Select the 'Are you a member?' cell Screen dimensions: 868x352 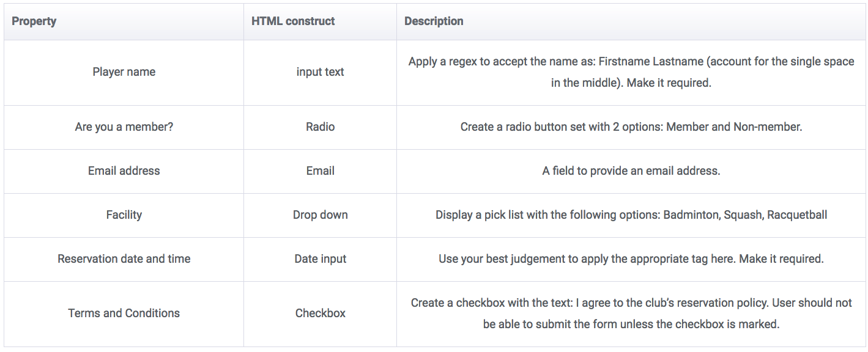124,127
